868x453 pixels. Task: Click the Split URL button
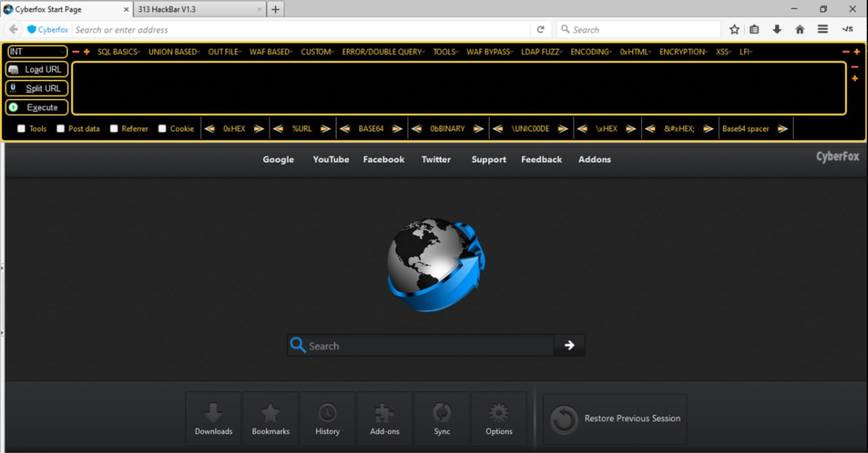37,88
